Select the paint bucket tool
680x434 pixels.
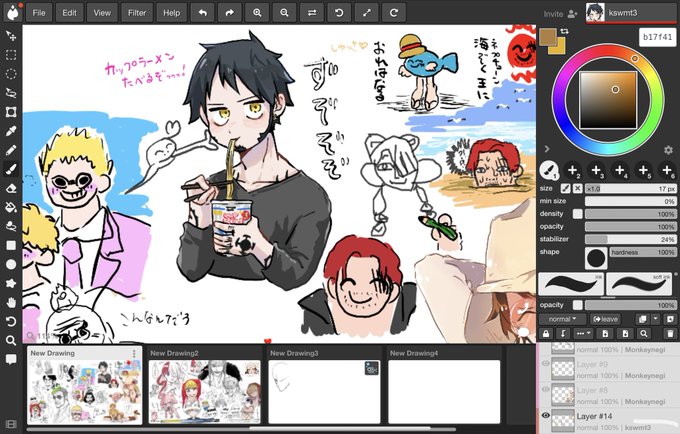[11, 207]
